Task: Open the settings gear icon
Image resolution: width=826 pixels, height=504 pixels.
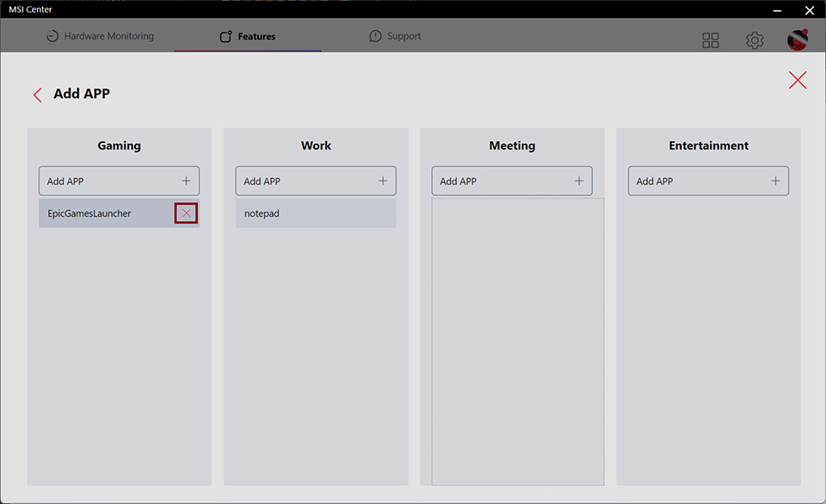Action: click(x=755, y=40)
